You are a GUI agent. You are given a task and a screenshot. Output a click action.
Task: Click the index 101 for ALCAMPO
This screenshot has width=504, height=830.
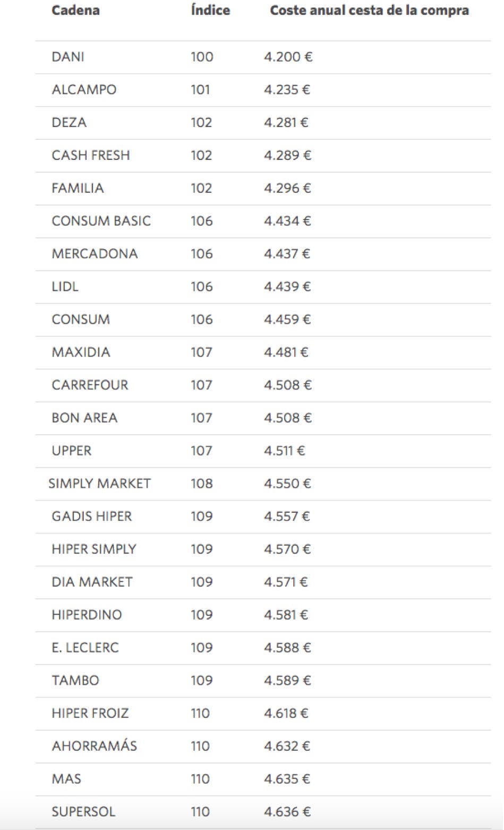pyautogui.click(x=200, y=90)
